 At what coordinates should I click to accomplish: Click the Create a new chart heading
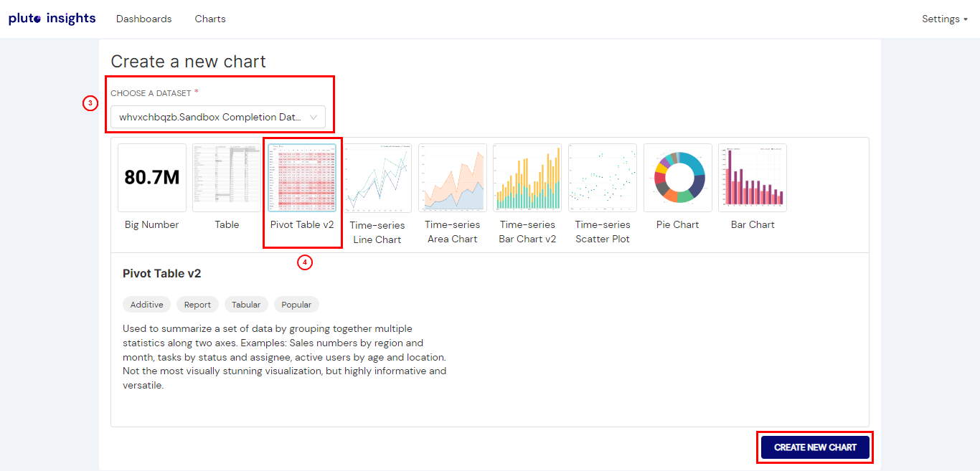coord(188,62)
